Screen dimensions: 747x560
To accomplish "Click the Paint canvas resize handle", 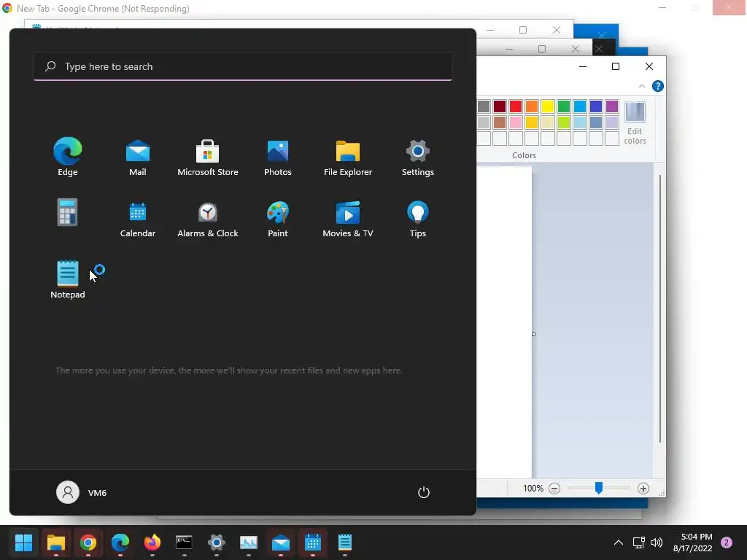I will tap(533, 334).
